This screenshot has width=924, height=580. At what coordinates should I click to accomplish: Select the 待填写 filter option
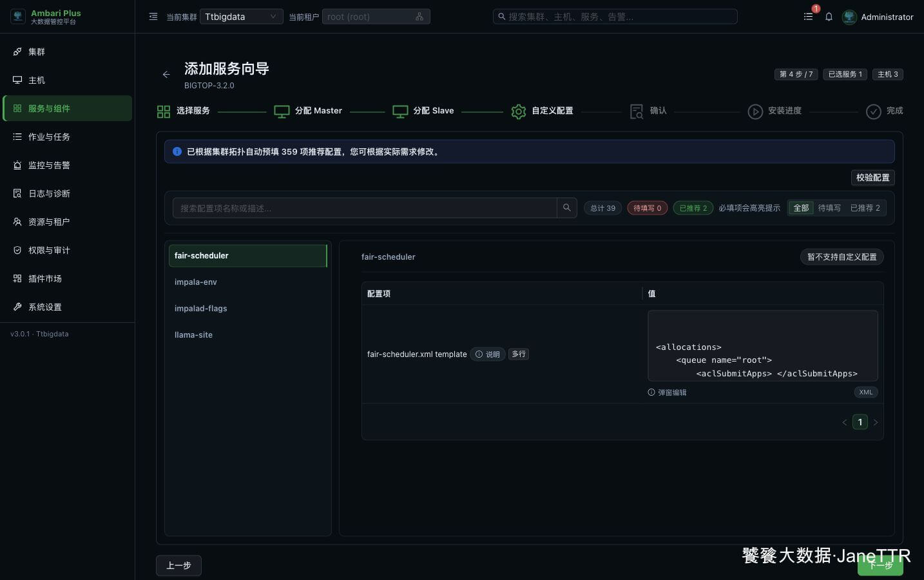tap(829, 208)
